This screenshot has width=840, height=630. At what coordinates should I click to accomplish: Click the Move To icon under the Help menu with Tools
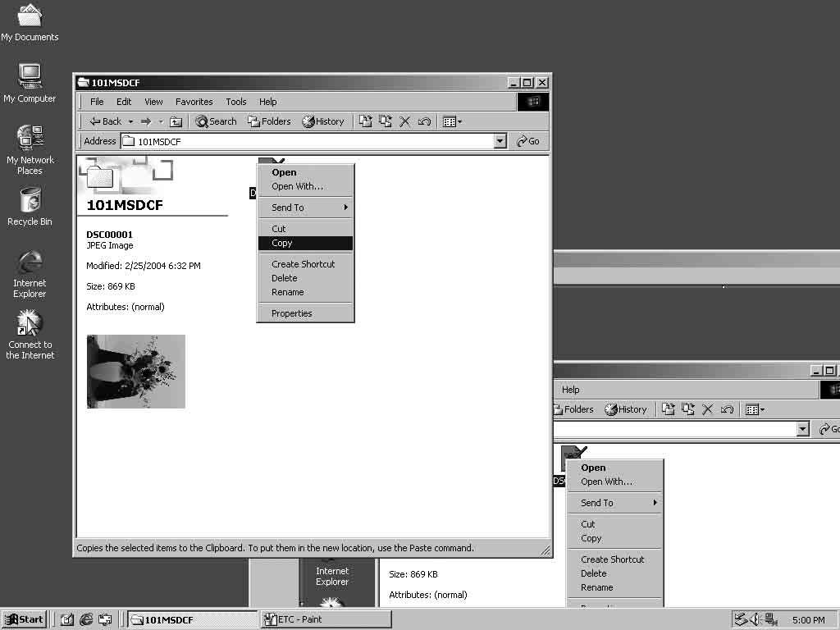click(365, 121)
